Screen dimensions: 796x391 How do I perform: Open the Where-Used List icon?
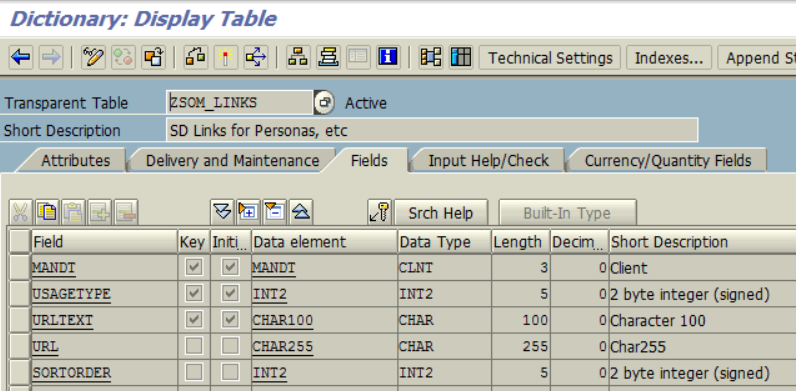point(255,57)
